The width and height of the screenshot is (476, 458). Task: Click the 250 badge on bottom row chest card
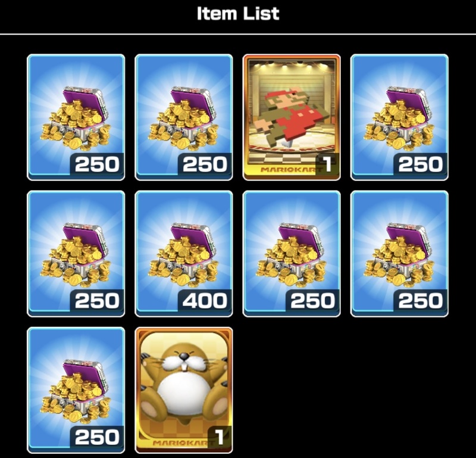97,437
